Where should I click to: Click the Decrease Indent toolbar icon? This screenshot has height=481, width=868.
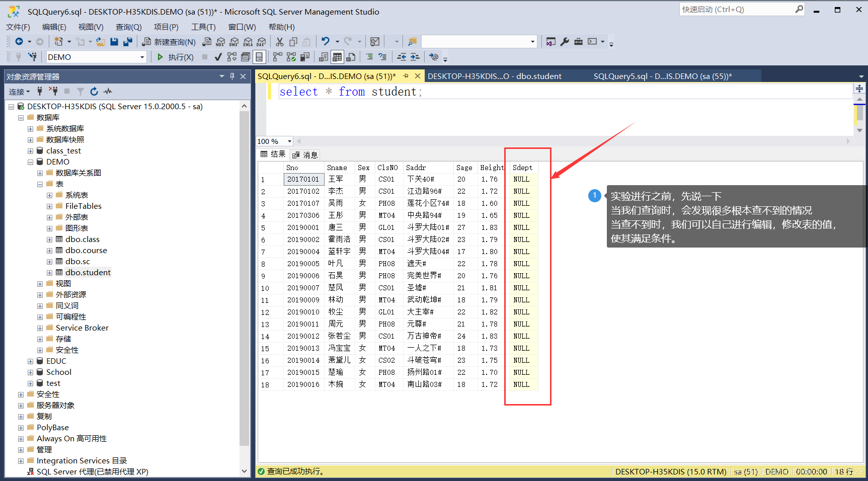click(x=402, y=57)
